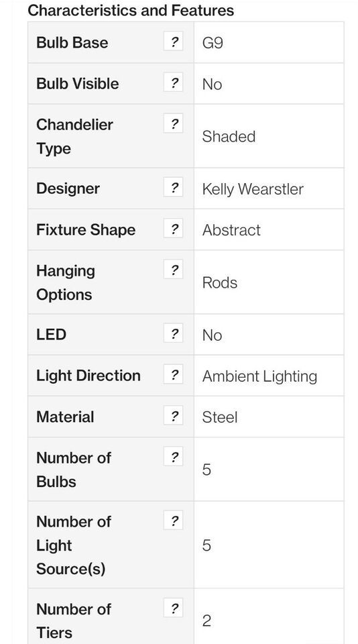Select the Ambient Lighting value text
This screenshot has width=358, height=644.
[259, 376]
